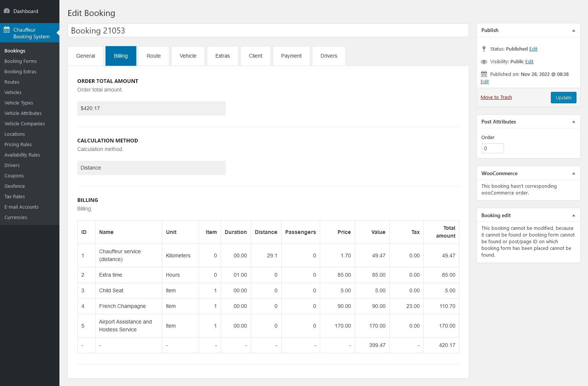Click the Move to Trash link
The image size is (588, 386).
[496, 97]
